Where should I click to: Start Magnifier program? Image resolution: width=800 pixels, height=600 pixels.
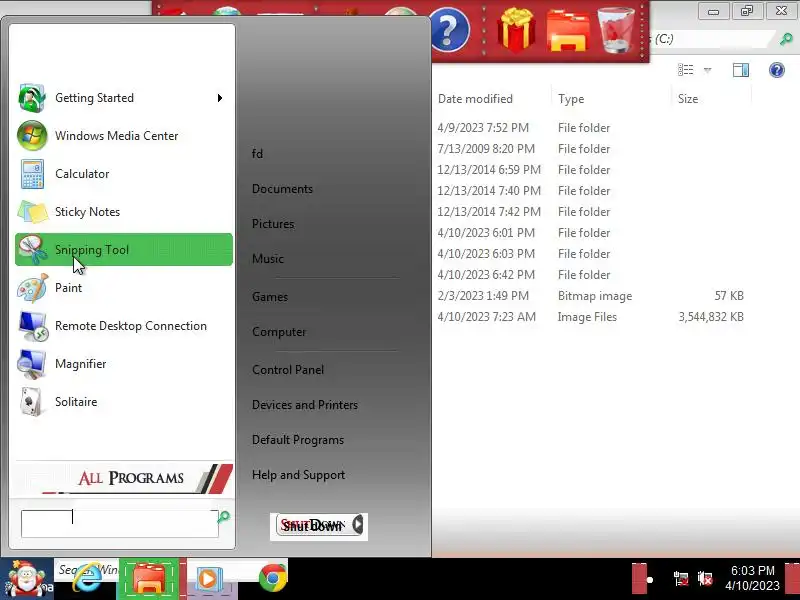coord(123,364)
